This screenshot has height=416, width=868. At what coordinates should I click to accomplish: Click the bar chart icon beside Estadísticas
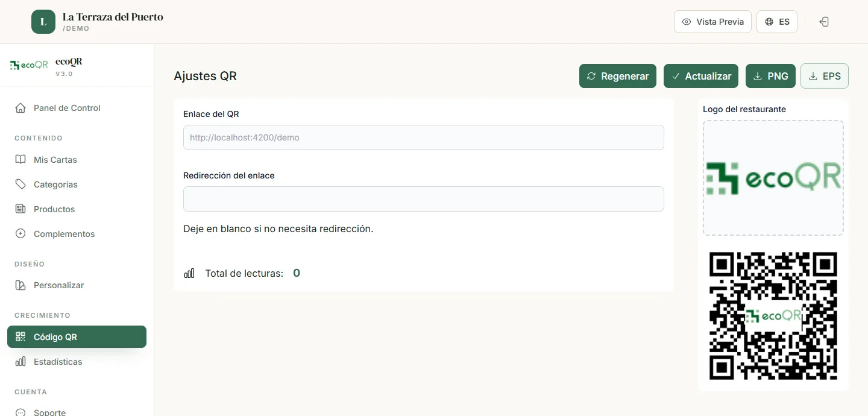tap(20, 362)
